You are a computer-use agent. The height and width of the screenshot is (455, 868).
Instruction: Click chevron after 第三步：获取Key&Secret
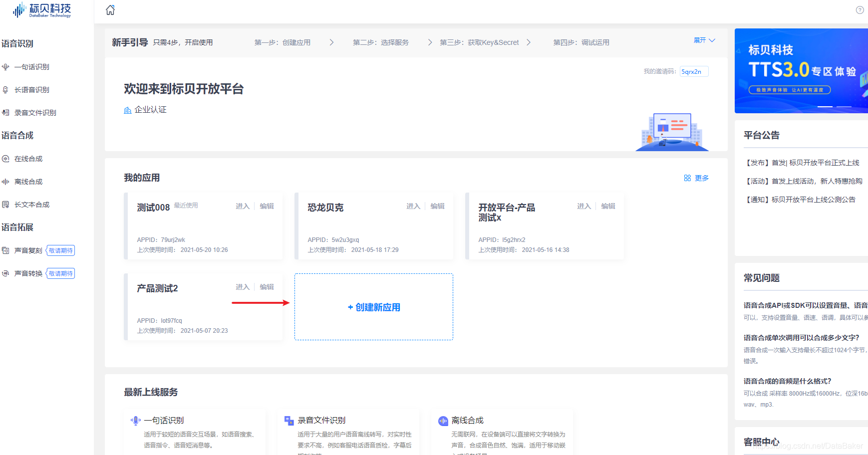(x=529, y=42)
